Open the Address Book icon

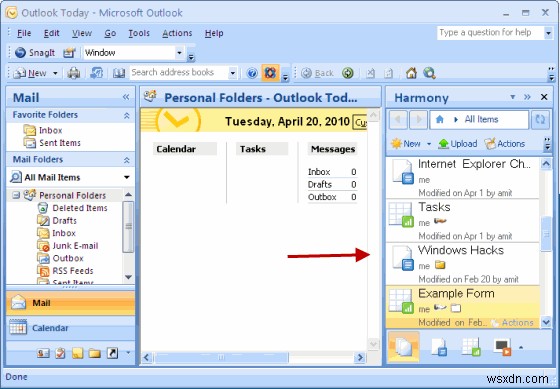click(119, 73)
